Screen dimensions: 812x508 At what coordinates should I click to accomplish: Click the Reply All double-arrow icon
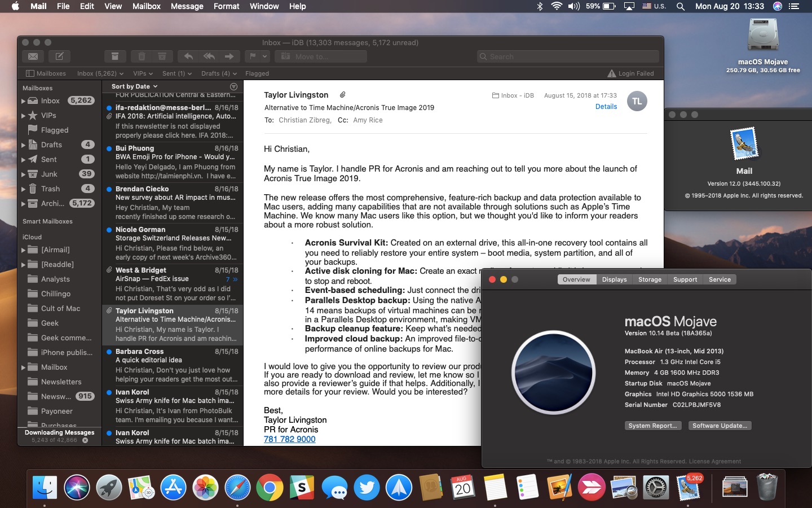pyautogui.click(x=209, y=56)
